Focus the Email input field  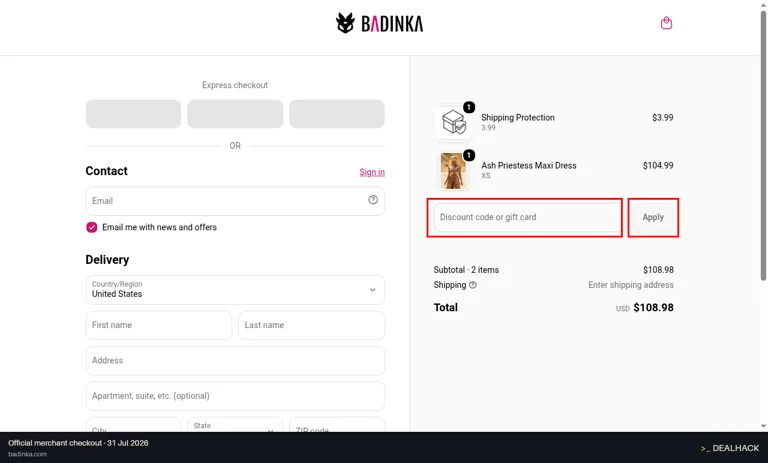point(235,201)
